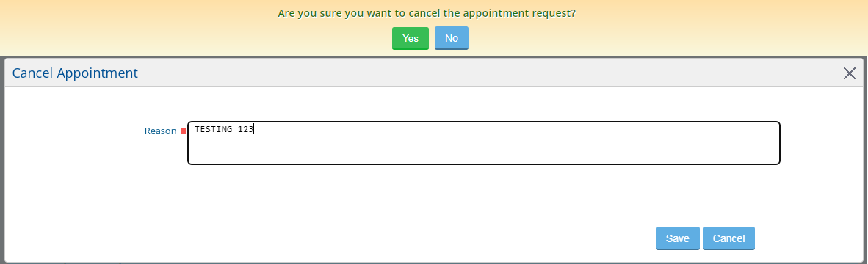Click the dialog footer area left of Save
This screenshot has width=868, height=264.
point(332,238)
